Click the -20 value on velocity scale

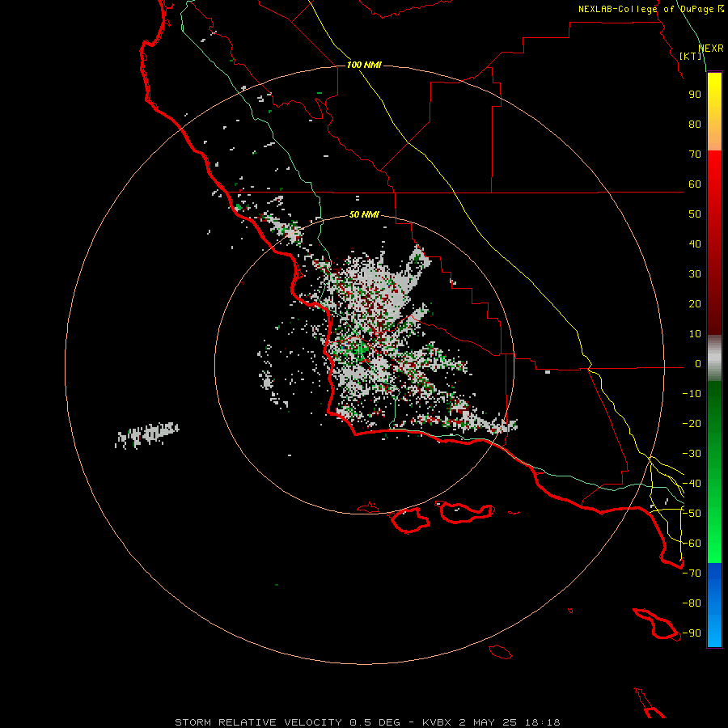(x=692, y=424)
